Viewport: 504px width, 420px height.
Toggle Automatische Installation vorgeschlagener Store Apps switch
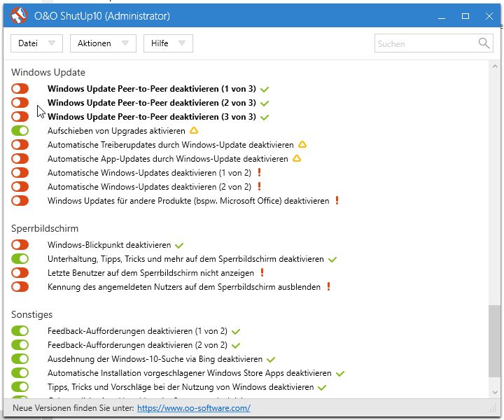20,373
